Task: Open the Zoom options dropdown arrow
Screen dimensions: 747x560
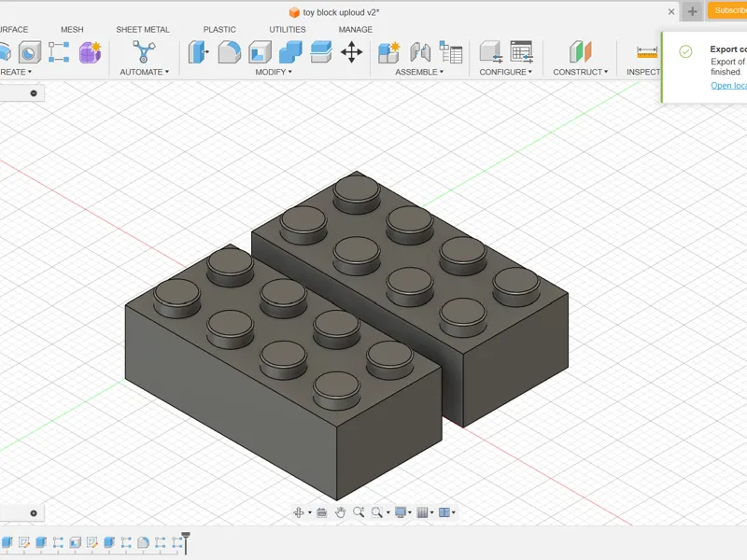Action: (388, 512)
